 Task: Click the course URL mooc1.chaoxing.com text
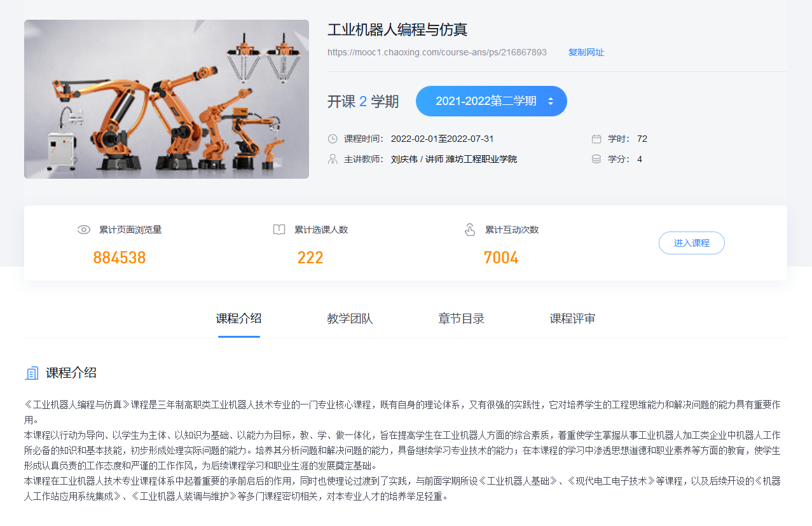coord(437,52)
